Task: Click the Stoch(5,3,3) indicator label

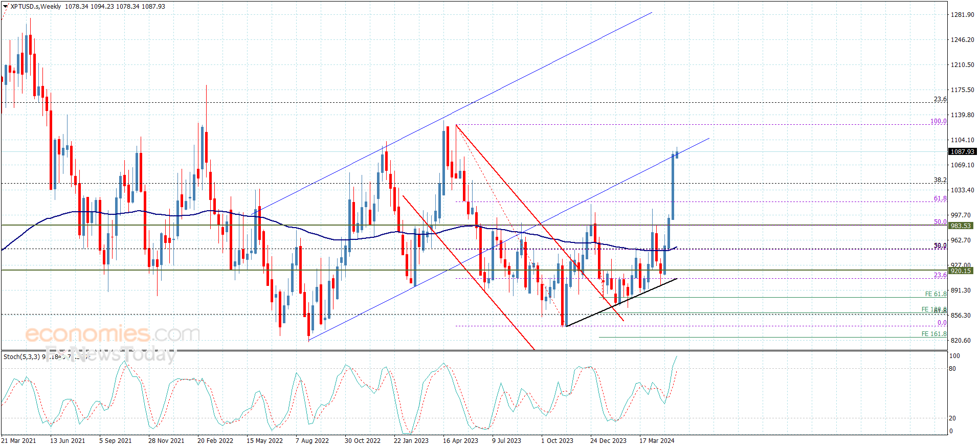Action: click(21, 356)
